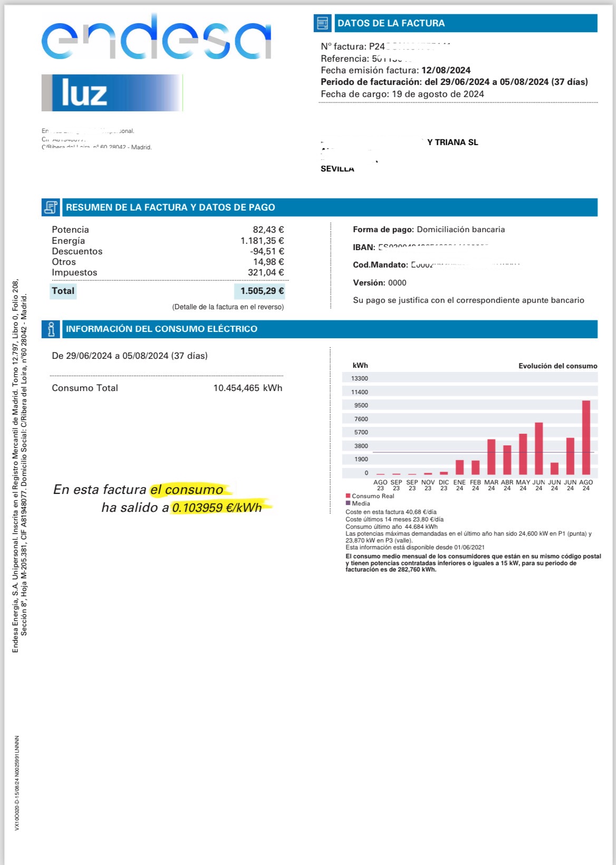The height and width of the screenshot is (865, 616).
Task: Click the document icon beside 'Datos de la factura'
Action: click(322, 23)
